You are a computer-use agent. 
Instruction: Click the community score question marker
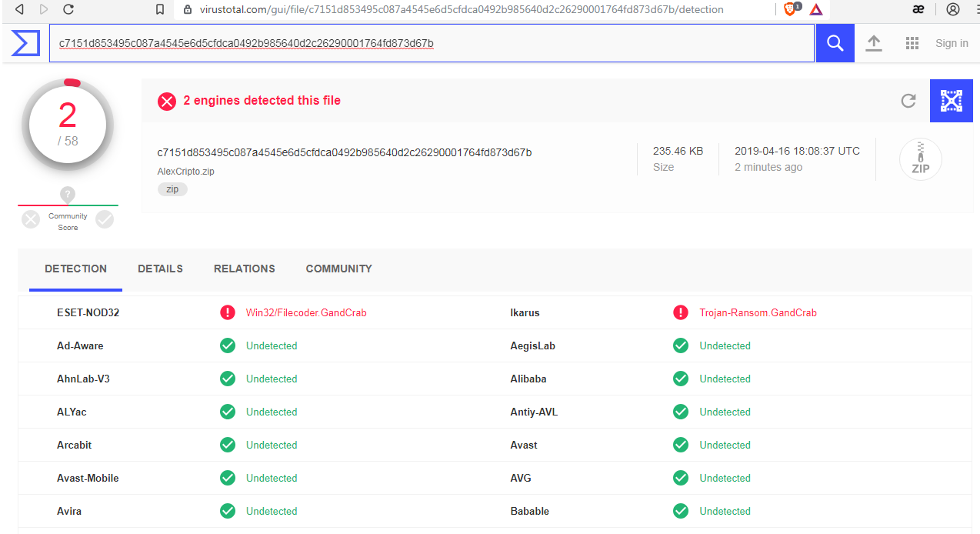pos(68,195)
